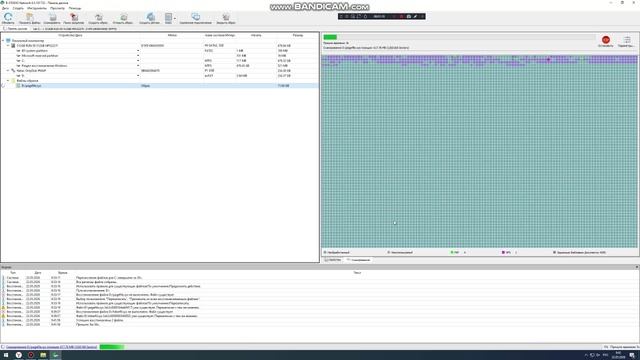Select the first Система log entry
The height and width of the screenshot is (360, 640).
pyautogui.click(x=319, y=278)
